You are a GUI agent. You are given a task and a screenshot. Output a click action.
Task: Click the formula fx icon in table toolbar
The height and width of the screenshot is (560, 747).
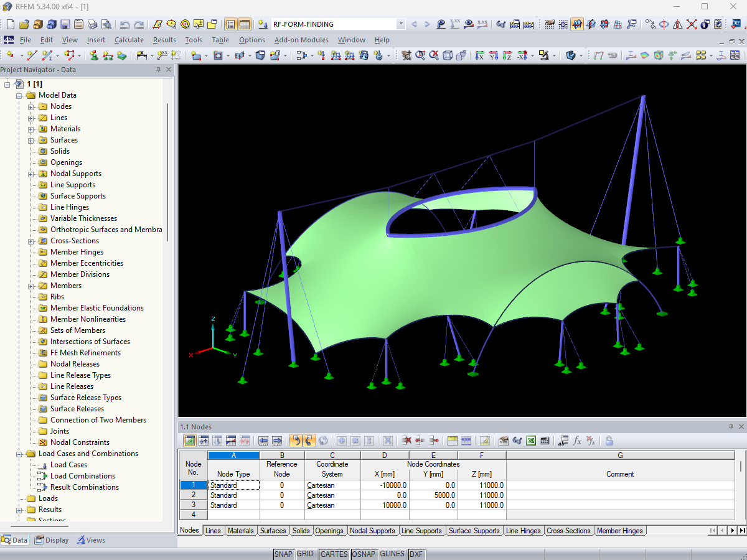577,441
